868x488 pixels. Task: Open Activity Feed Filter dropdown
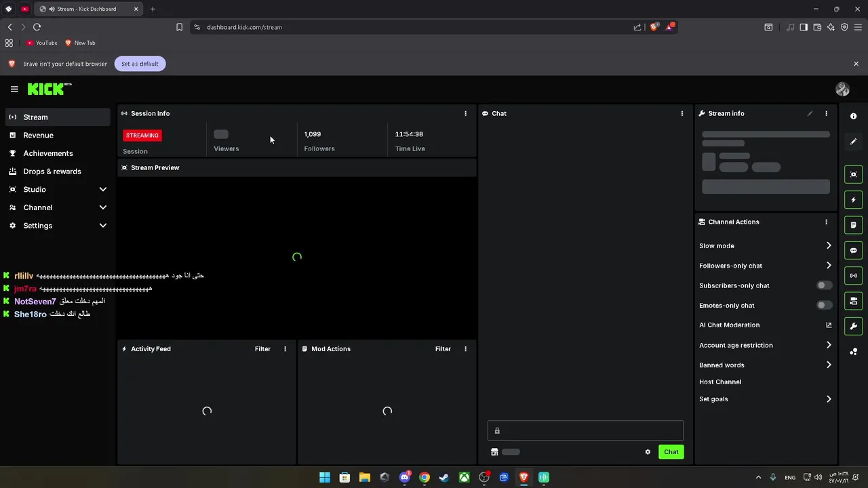point(262,348)
